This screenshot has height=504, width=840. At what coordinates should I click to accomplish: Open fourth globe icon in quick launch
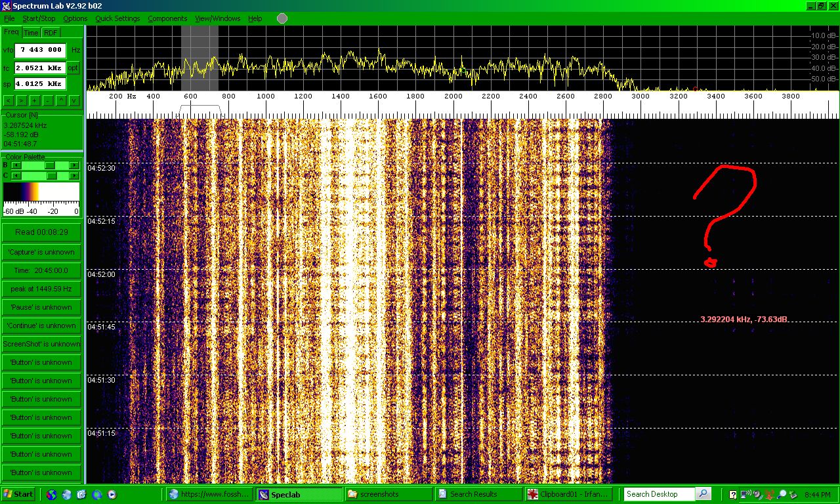click(97, 494)
